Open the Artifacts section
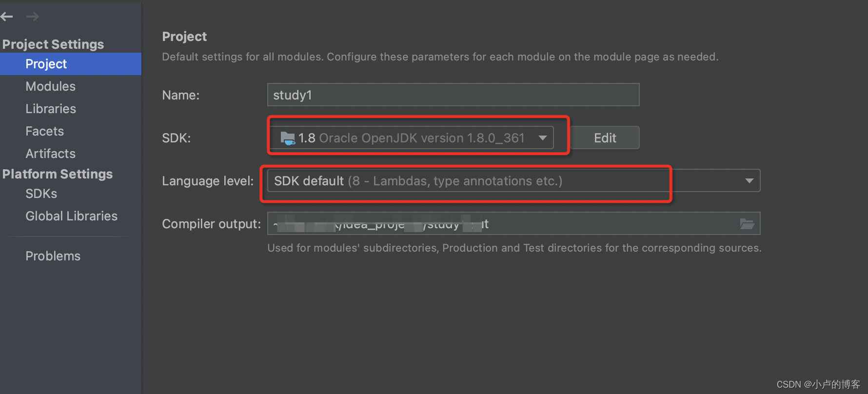Image resolution: width=868 pixels, height=394 pixels. coord(50,153)
